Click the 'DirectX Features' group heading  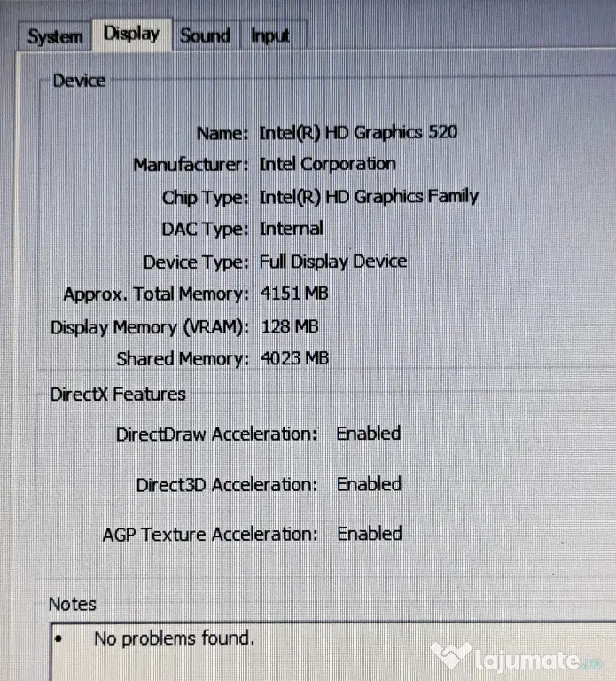click(x=118, y=395)
